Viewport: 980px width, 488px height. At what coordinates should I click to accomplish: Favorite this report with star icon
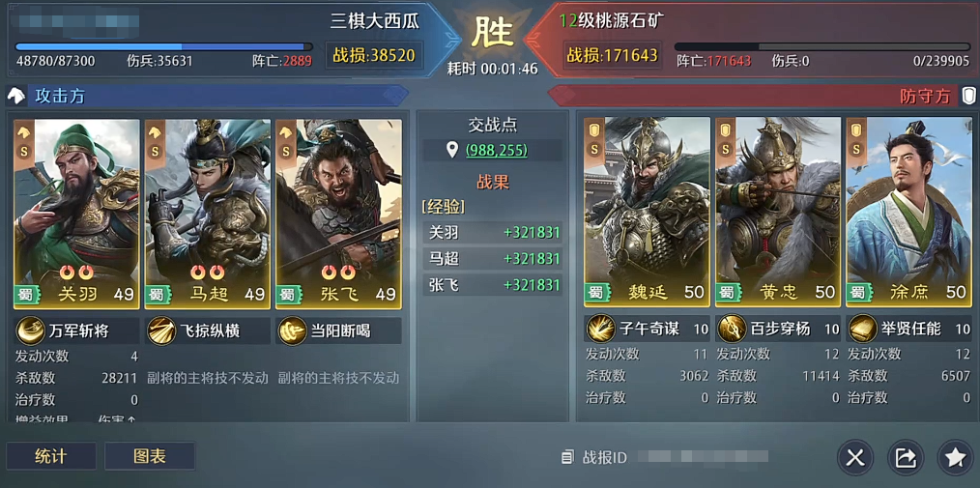pos(955,458)
